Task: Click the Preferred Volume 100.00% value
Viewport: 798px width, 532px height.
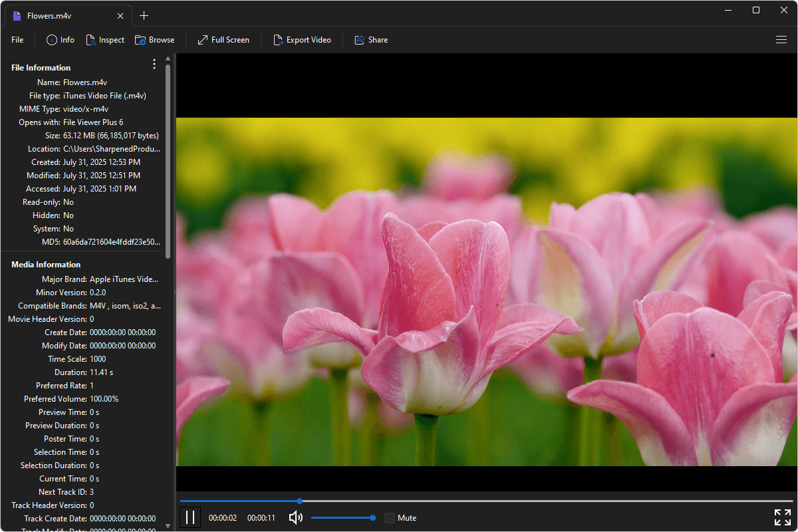Action: [104, 399]
